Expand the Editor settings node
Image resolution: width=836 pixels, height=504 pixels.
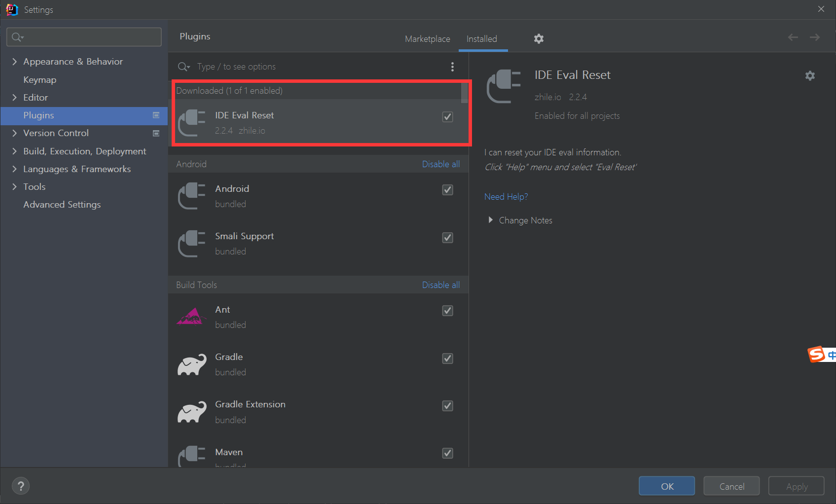[14, 98]
